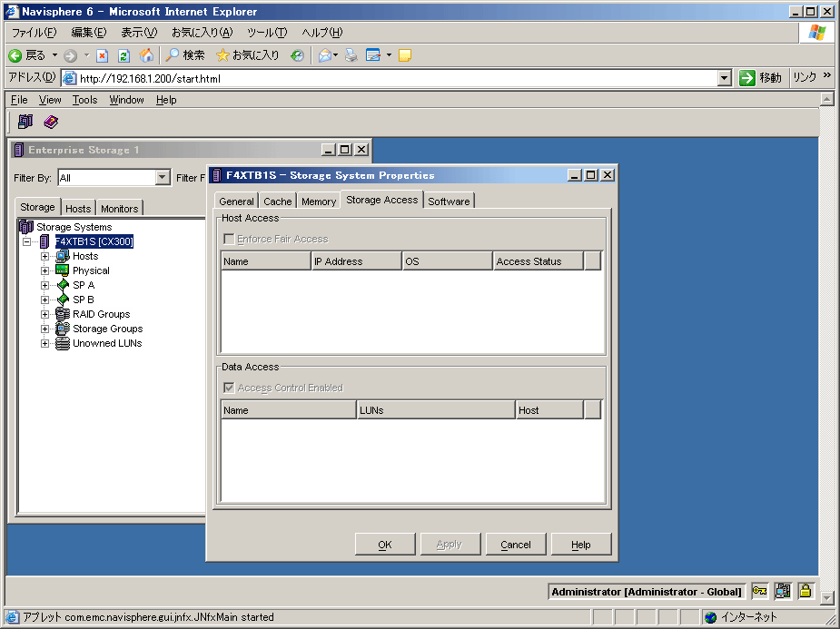Toggle the Enforce Fair Access checkbox
The height and width of the screenshot is (629, 840).
(x=229, y=239)
